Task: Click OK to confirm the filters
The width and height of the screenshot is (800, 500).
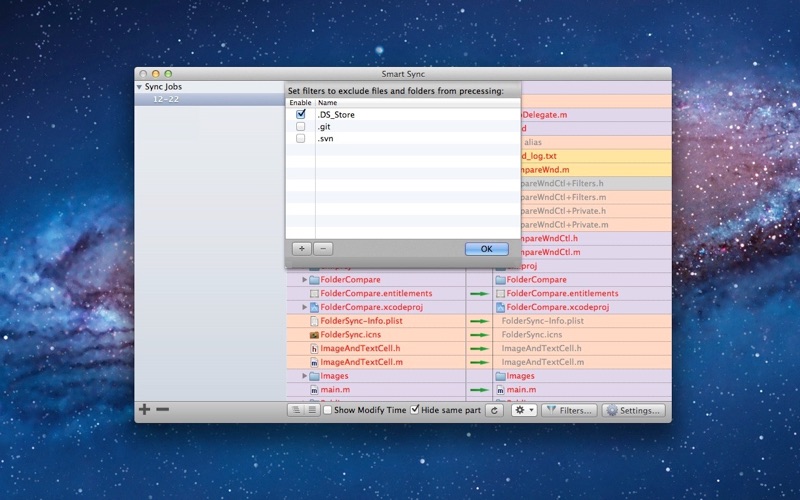Action: pos(486,248)
